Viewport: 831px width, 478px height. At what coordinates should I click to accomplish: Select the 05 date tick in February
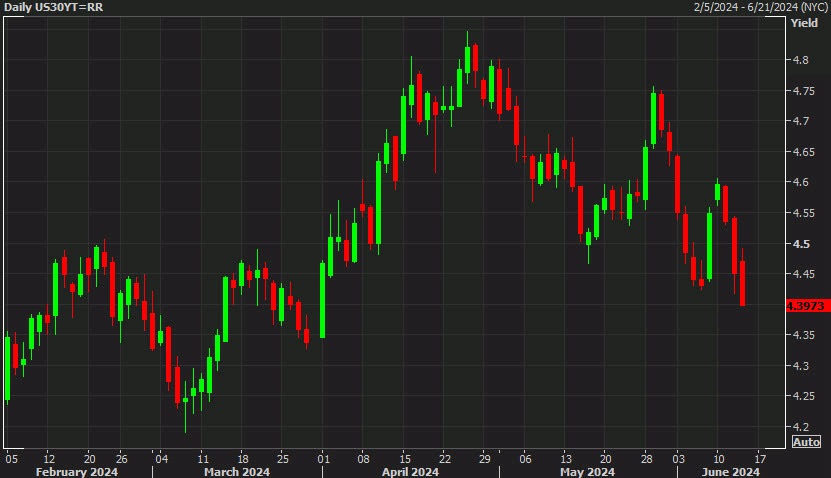pyautogui.click(x=11, y=457)
